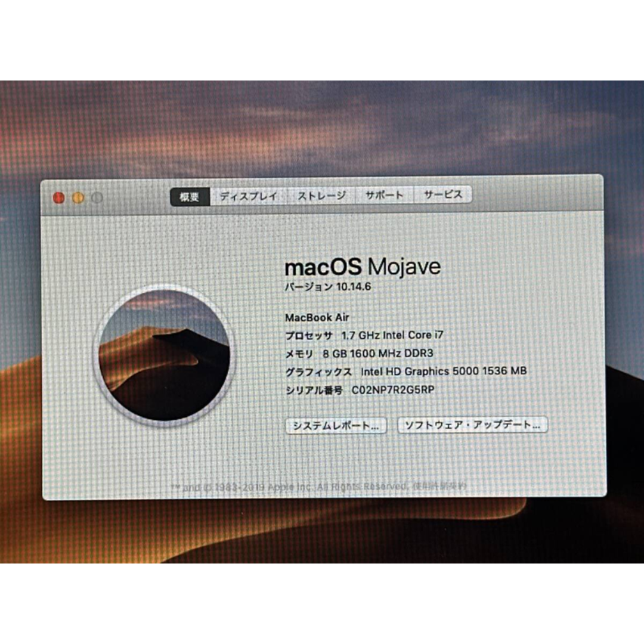
Task: Click the 1.7 GHz Intel Core i7 value
Action: pyautogui.click(x=392, y=335)
